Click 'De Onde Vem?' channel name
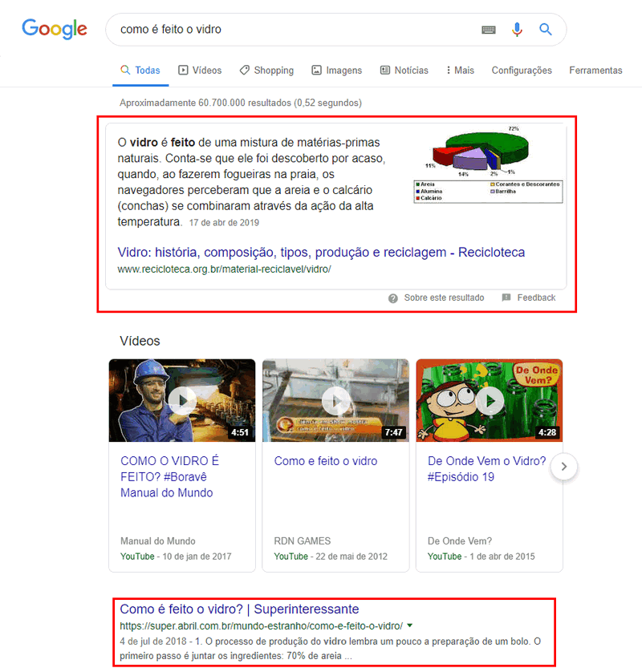The height and width of the screenshot is (672, 642). pos(460,540)
